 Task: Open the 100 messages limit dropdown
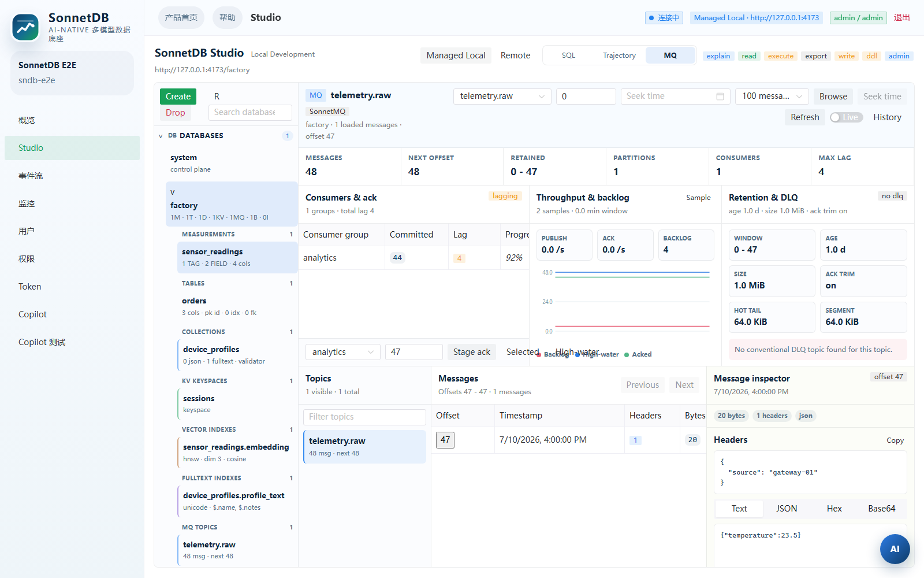coord(772,97)
